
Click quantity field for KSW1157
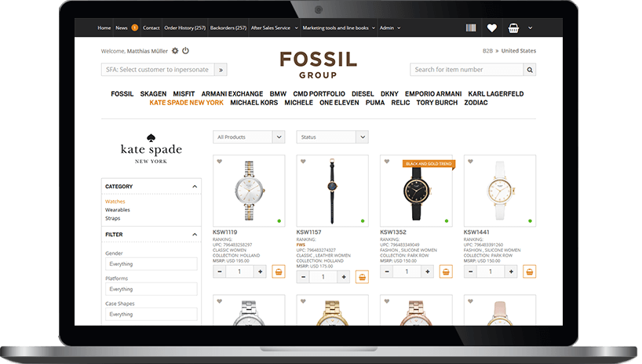pyautogui.click(x=323, y=277)
